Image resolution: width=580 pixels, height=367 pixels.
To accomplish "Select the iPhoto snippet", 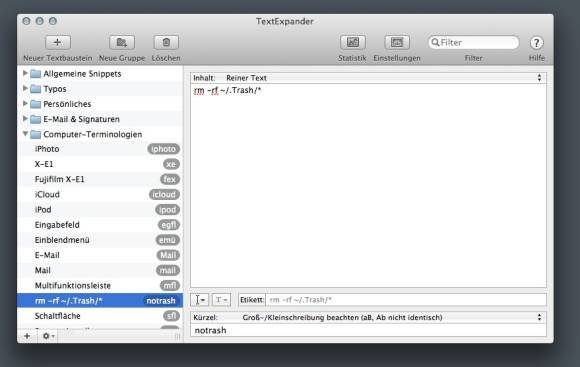I will point(100,149).
